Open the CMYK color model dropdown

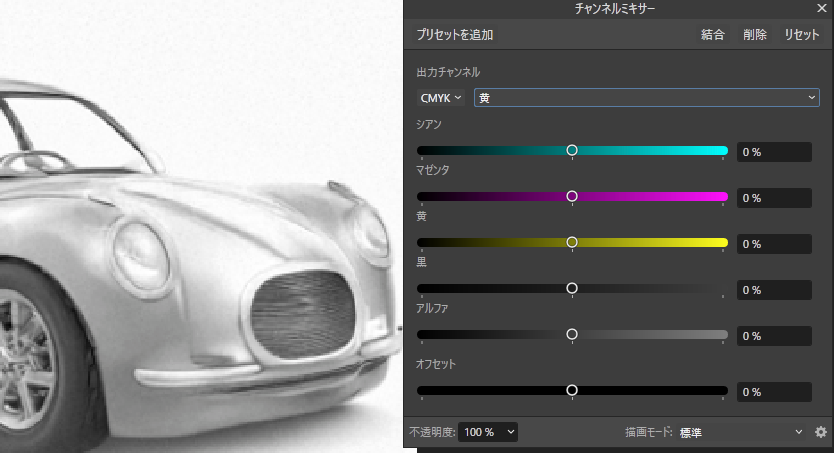click(441, 98)
